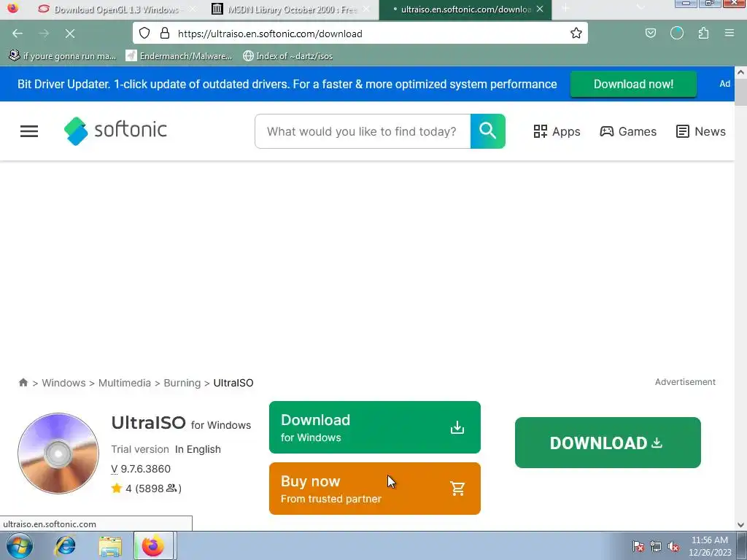Open the tracking protection shield icon
This screenshot has height=560, width=747.
144,33
